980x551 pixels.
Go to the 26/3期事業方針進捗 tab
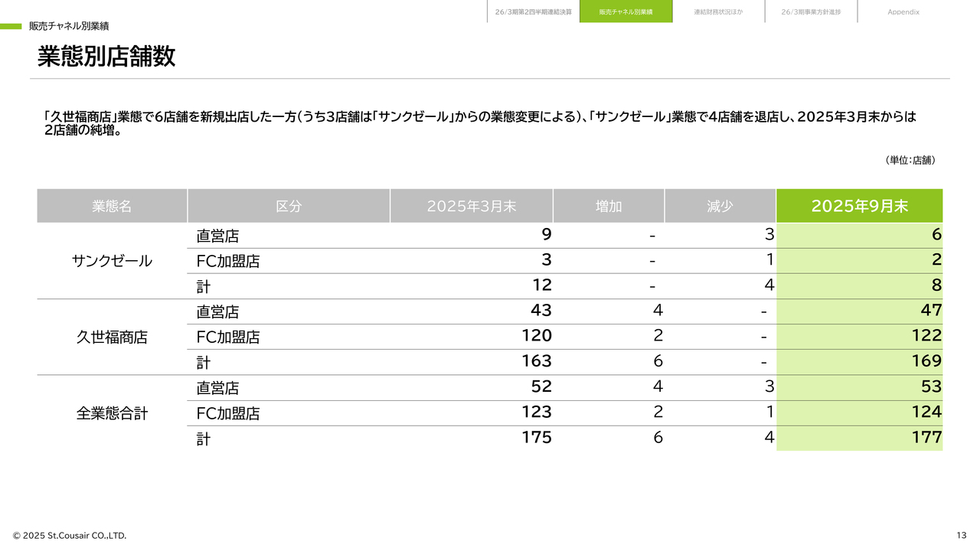point(811,12)
